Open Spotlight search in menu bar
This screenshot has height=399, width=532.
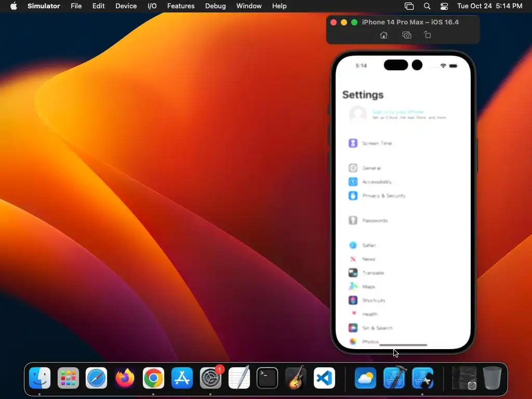pyautogui.click(x=427, y=6)
